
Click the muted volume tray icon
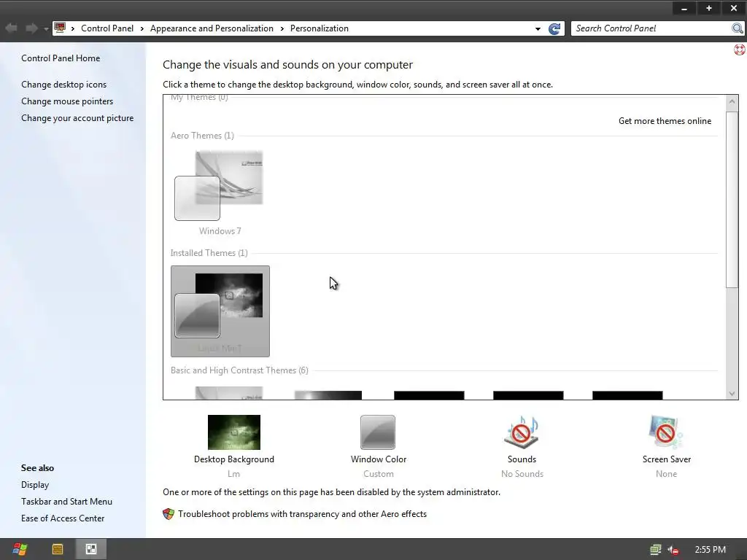click(673, 550)
